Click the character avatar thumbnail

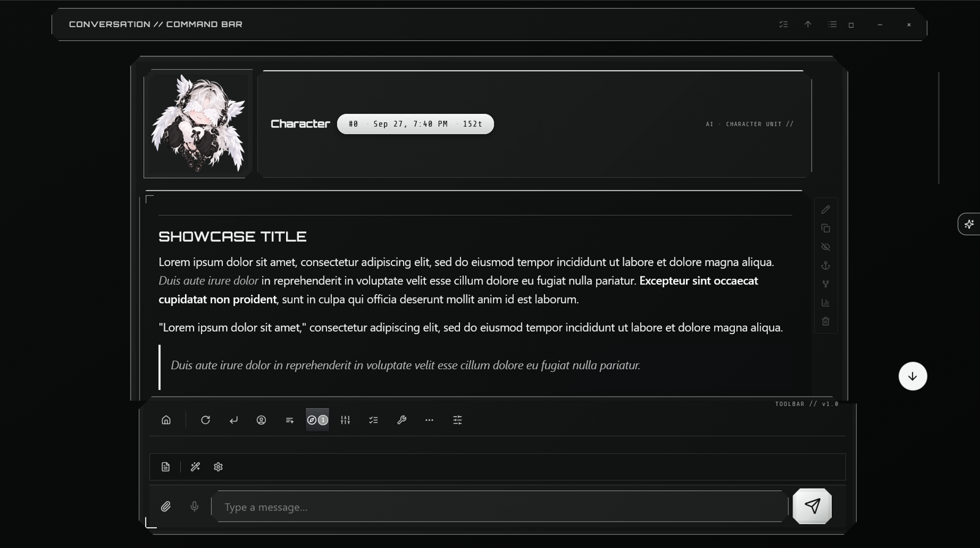tap(198, 124)
